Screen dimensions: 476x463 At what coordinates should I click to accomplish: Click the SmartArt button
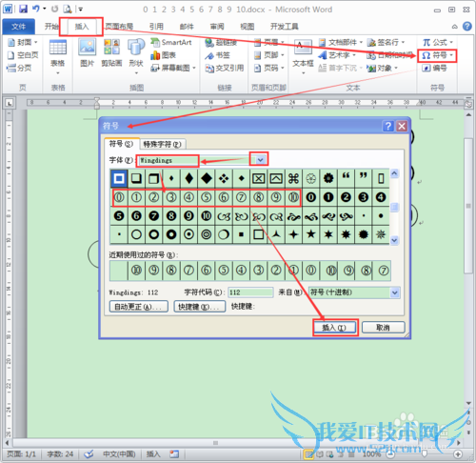pos(171,42)
